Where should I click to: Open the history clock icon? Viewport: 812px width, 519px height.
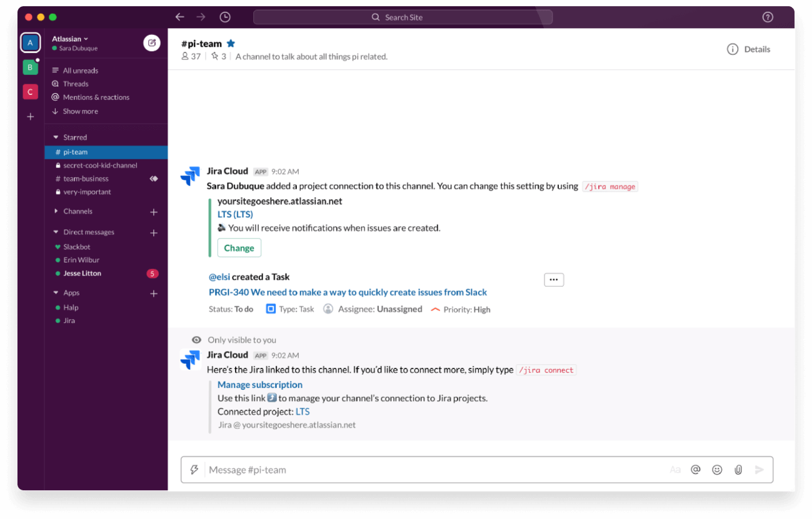point(225,17)
